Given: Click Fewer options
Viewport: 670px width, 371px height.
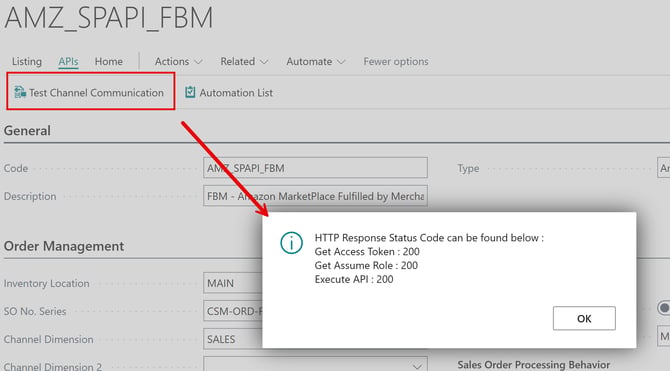Looking at the screenshot, I should coord(396,62).
